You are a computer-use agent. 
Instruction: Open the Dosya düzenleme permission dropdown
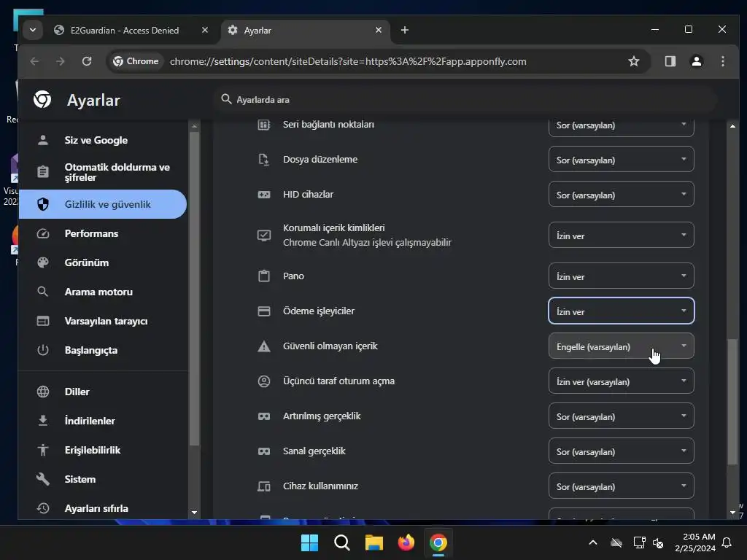point(622,160)
